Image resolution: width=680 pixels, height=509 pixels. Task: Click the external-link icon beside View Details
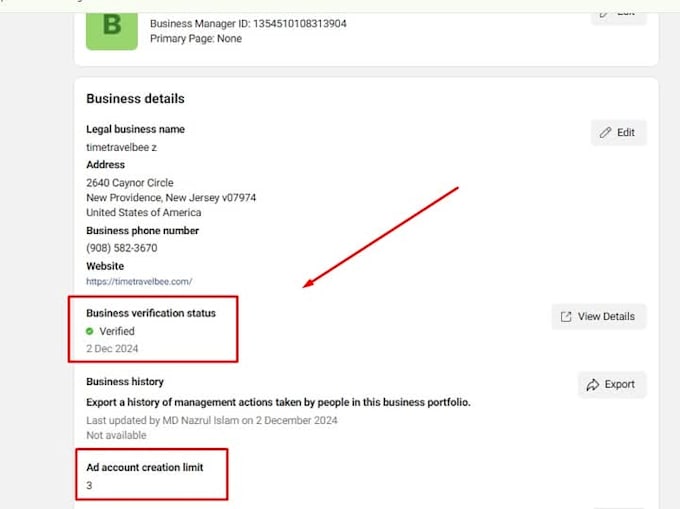[x=566, y=316]
